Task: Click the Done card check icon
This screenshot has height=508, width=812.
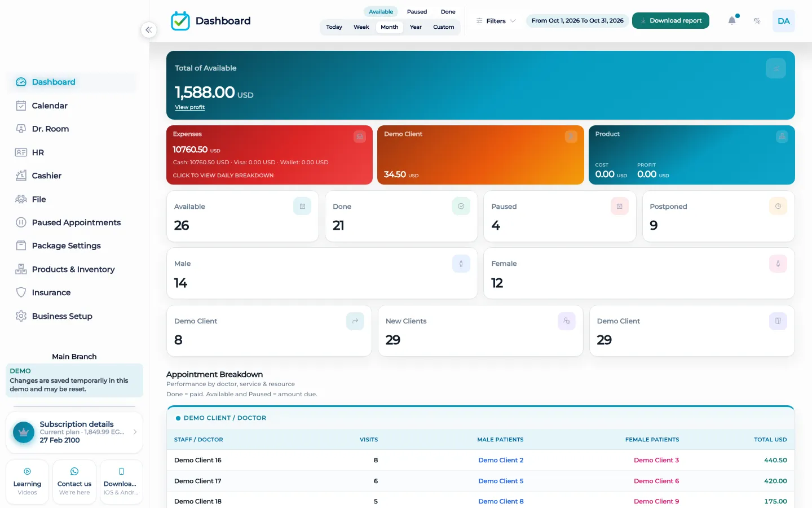Action: [x=461, y=206]
